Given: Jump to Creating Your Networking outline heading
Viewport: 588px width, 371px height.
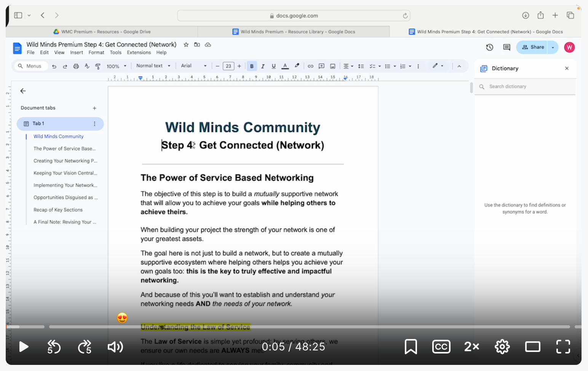Looking at the screenshot, I should pos(65,161).
